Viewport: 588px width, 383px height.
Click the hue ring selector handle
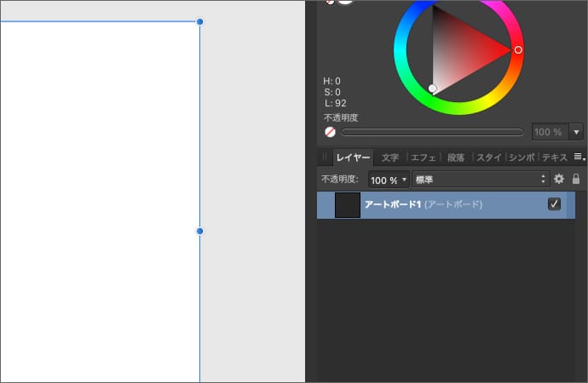click(x=518, y=50)
